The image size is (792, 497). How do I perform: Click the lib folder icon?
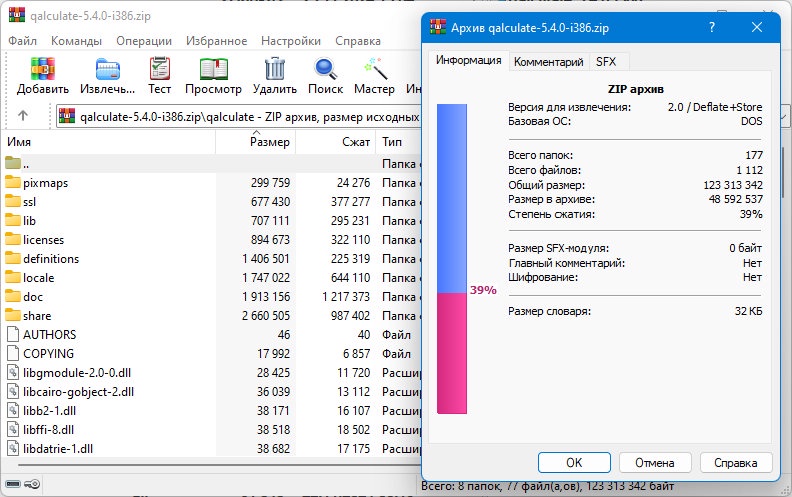pos(13,220)
